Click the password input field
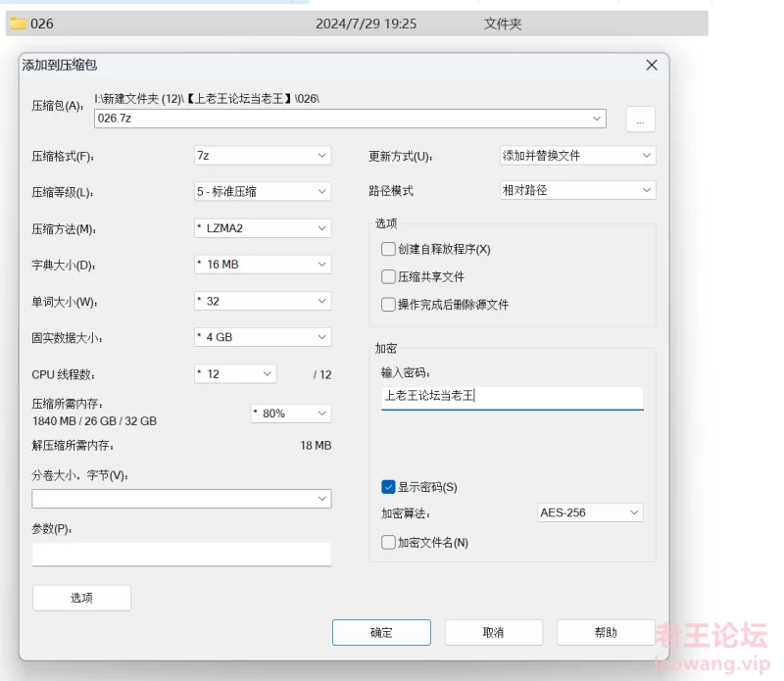Screen dimensions: 784x681 coord(512,398)
